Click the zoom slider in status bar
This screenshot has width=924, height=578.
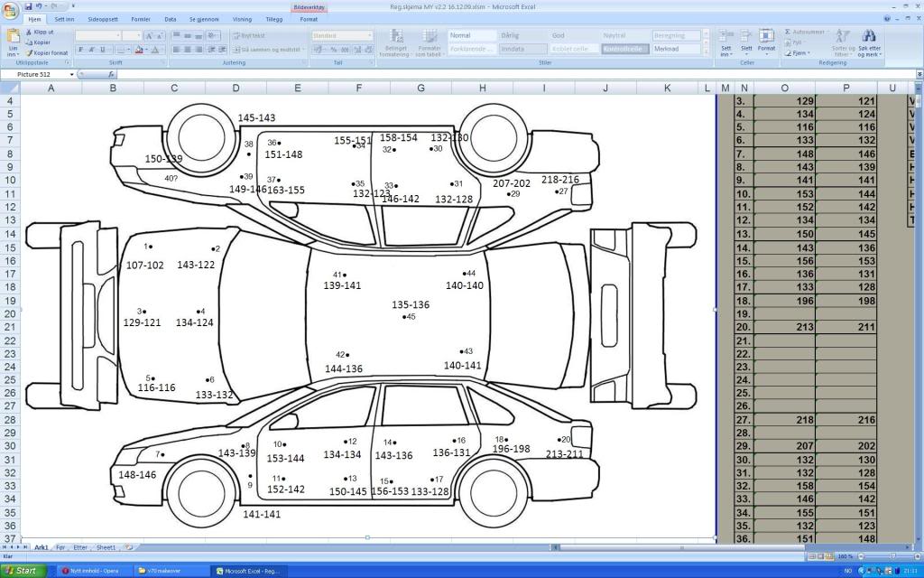892,556
